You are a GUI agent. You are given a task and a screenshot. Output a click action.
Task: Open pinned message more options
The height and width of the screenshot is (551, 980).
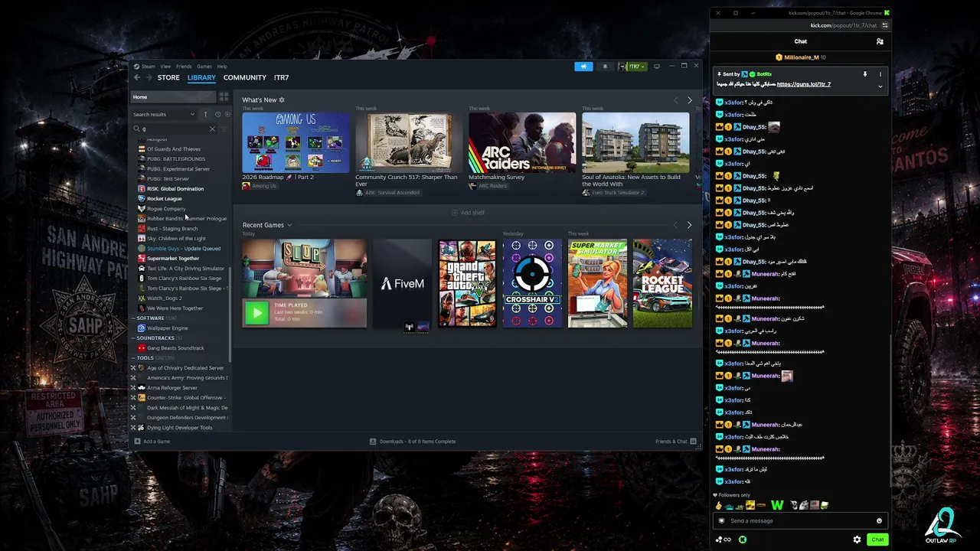point(880,74)
